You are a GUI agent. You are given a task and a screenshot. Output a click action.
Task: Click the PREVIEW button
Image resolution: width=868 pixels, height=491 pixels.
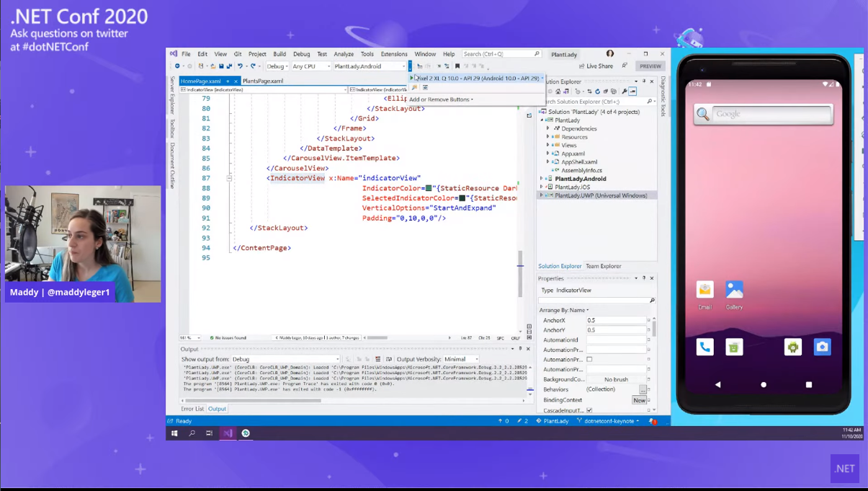pos(649,66)
